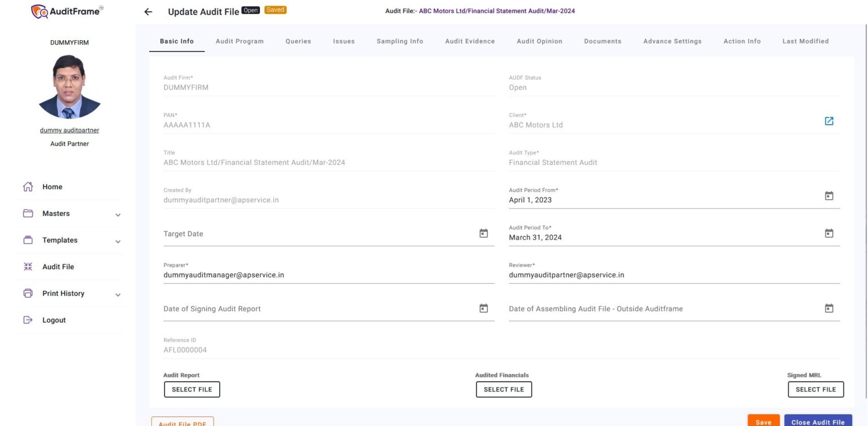Screen dimensions: 868x426
Task: Click the Logout icon
Action: (28, 320)
